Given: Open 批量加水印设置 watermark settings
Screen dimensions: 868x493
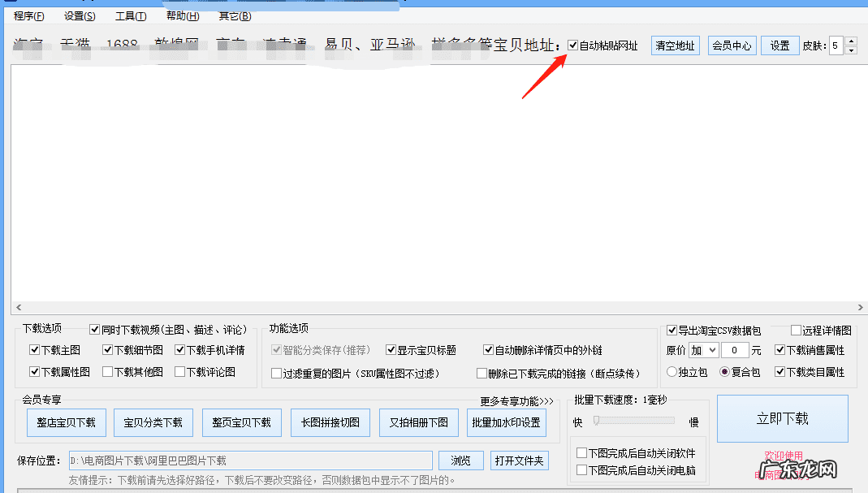Looking at the screenshot, I should click(x=506, y=422).
